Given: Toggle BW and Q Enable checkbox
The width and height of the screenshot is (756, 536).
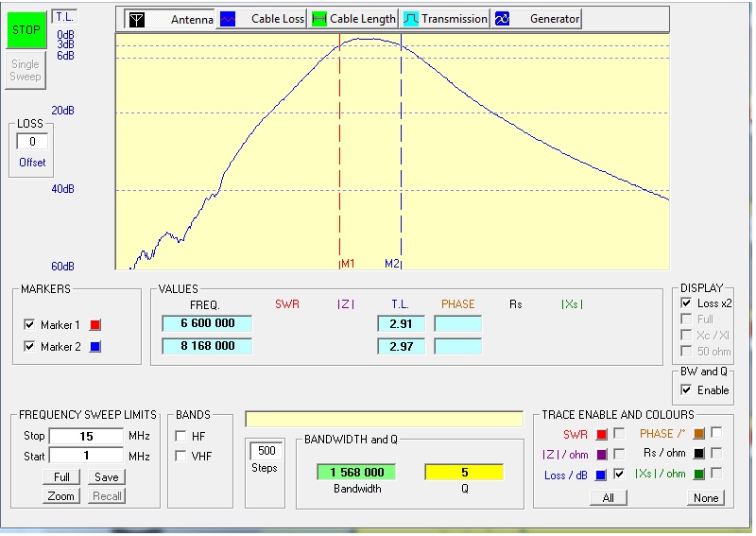Looking at the screenshot, I should point(686,390).
